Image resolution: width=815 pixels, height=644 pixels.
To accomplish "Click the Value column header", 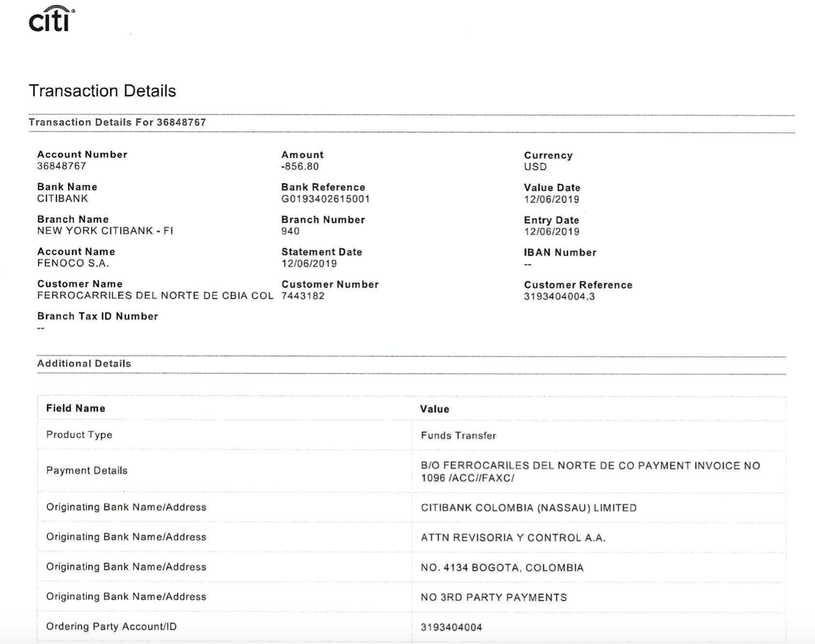I will coord(435,409).
